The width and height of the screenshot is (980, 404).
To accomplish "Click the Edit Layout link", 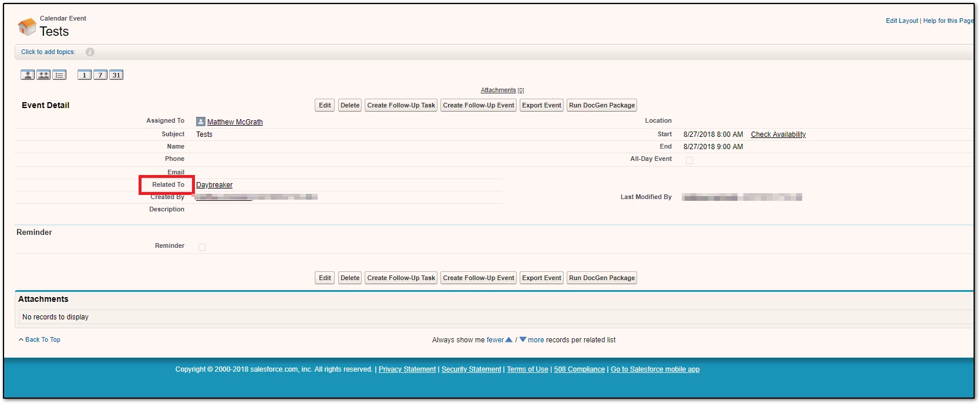I will click(902, 21).
